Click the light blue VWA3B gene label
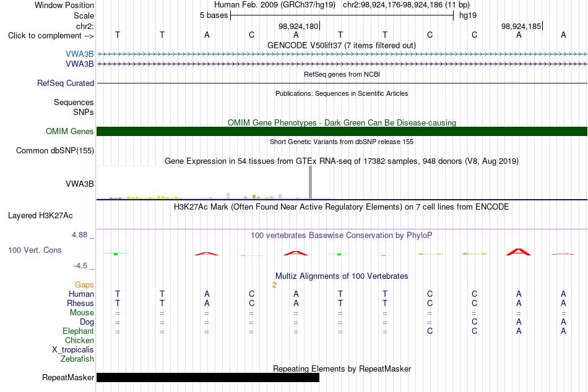 point(79,54)
